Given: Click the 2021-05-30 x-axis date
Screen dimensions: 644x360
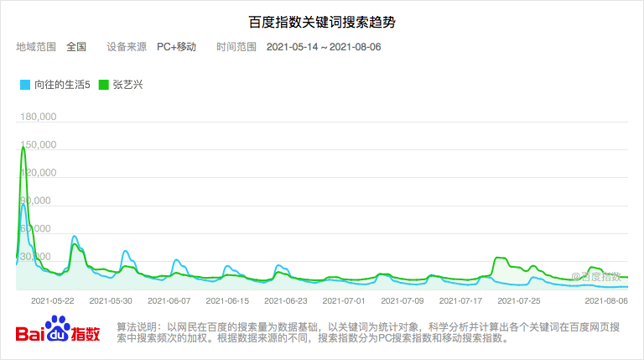Looking at the screenshot, I should pyautogui.click(x=111, y=300).
